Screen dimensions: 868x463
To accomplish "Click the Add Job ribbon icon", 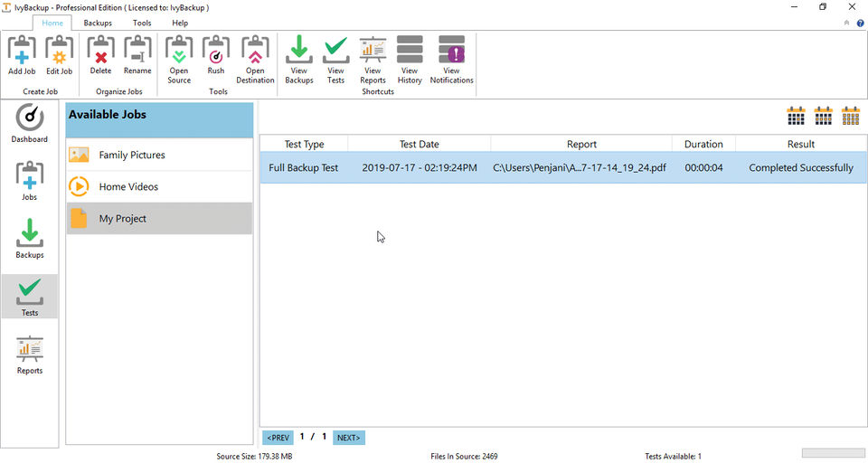I will tap(22, 55).
